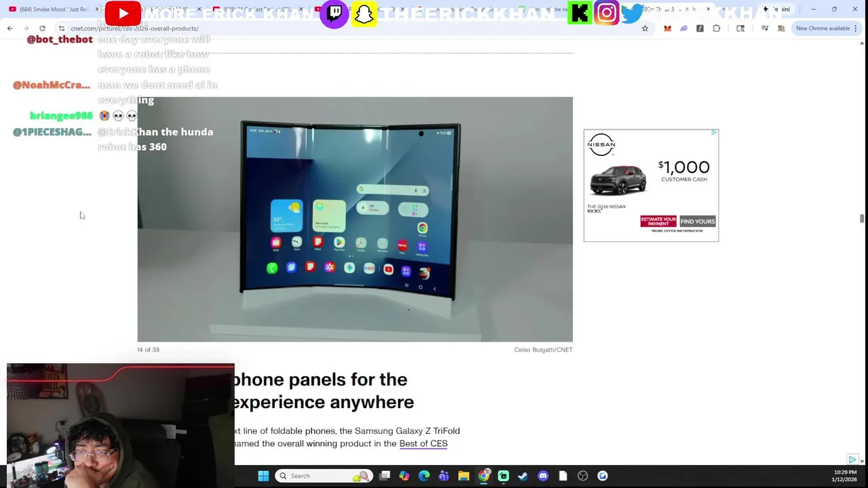Open the Windows Start menu

click(x=263, y=476)
